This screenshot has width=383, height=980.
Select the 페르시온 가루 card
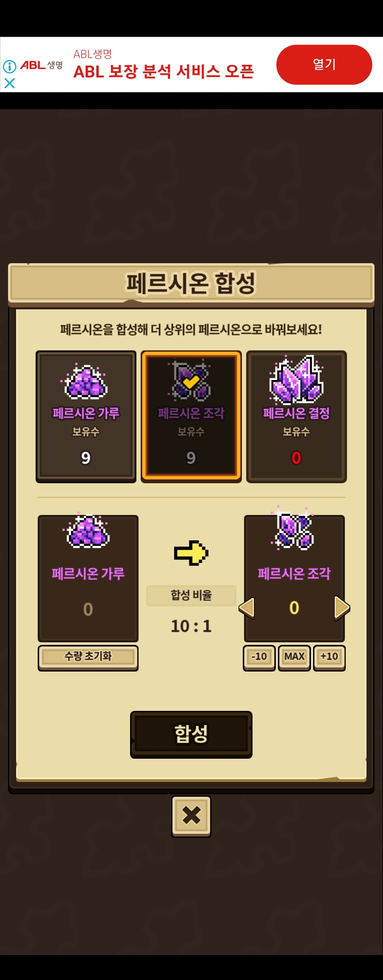click(86, 416)
